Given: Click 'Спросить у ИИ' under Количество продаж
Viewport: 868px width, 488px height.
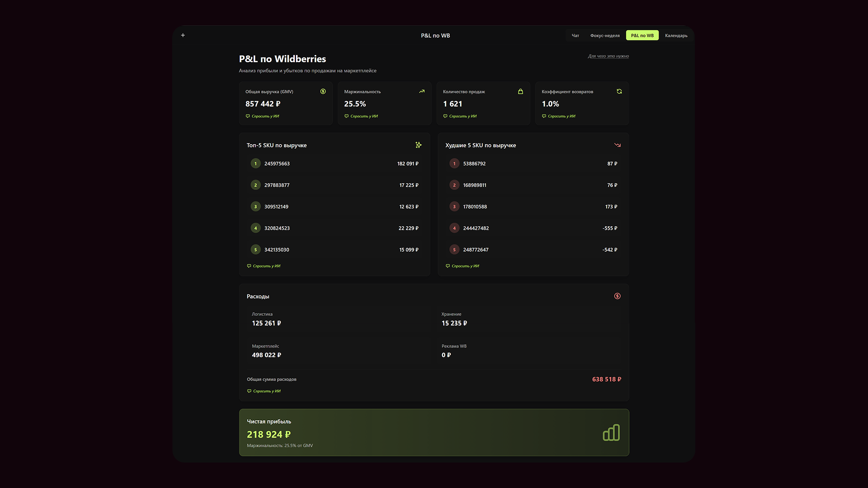Looking at the screenshot, I should (463, 116).
